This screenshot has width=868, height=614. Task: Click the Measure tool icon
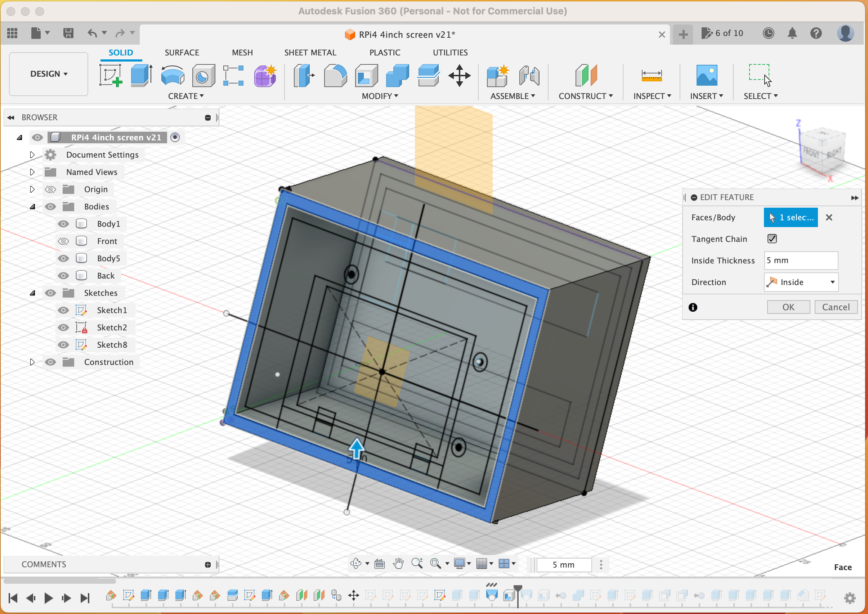point(652,75)
